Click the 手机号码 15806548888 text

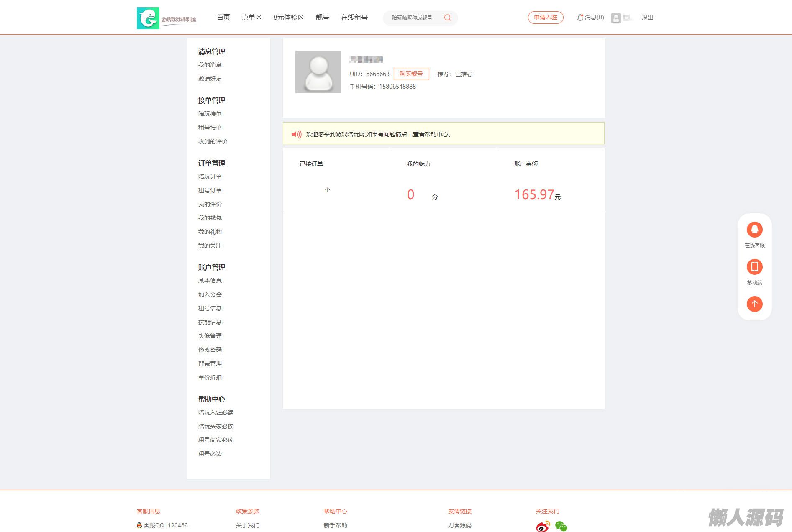pyautogui.click(x=383, y=87)
